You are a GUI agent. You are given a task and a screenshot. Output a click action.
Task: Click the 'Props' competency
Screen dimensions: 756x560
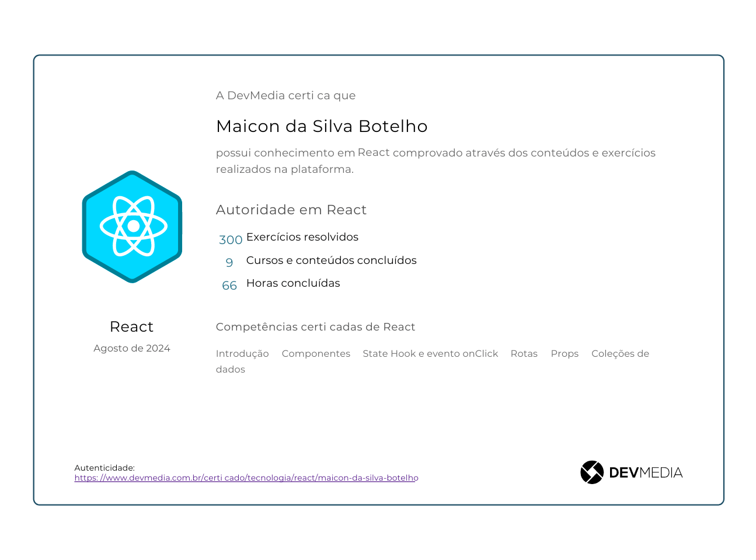pyautogui.click(x=565, y=354)
